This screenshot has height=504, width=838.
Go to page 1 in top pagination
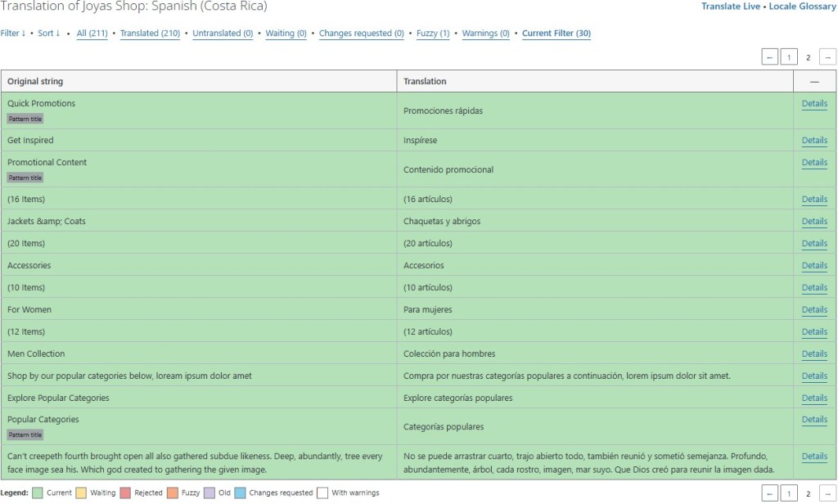[789, 57]
